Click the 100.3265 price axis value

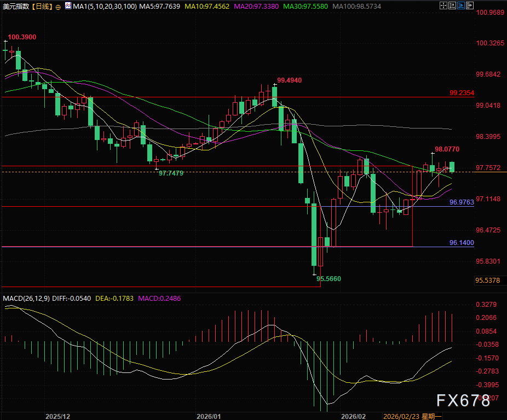(490, 43)
